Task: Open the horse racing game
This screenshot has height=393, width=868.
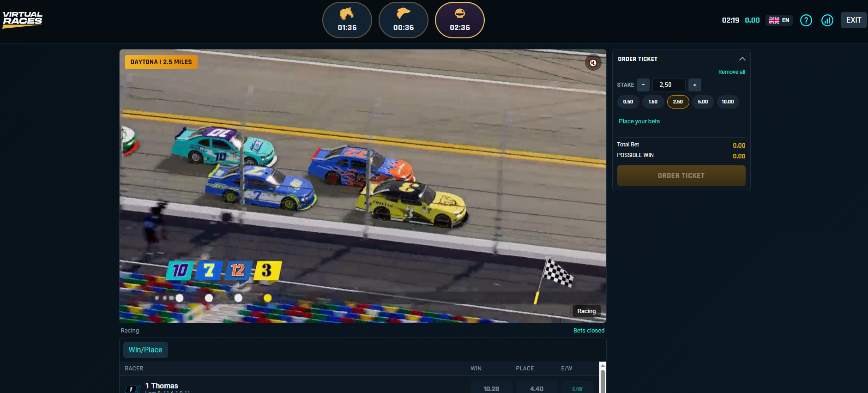Action: pos(347,20)
